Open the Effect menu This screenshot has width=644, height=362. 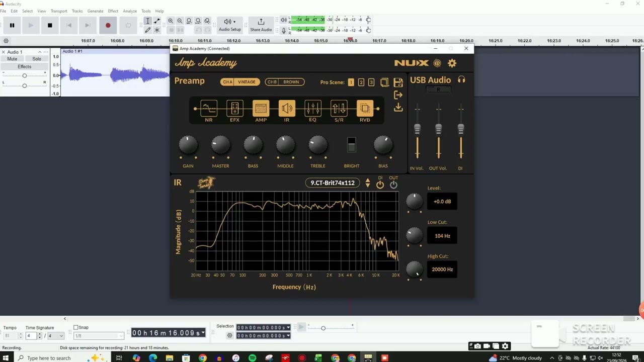113,11
